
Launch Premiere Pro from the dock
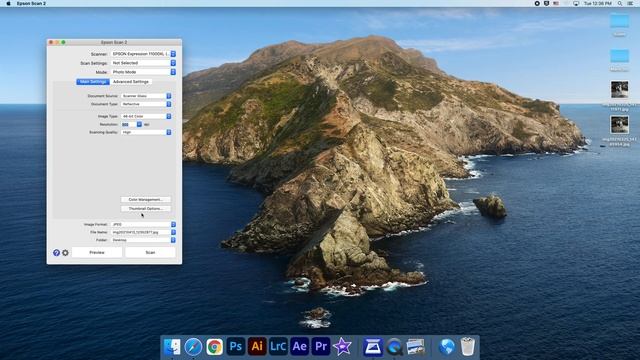tap(321, 347)
